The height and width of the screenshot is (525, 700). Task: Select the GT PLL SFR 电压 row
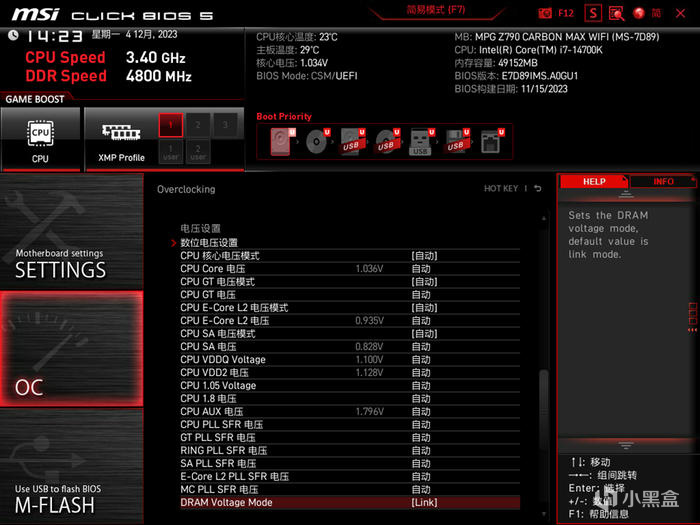coord(350,437)
